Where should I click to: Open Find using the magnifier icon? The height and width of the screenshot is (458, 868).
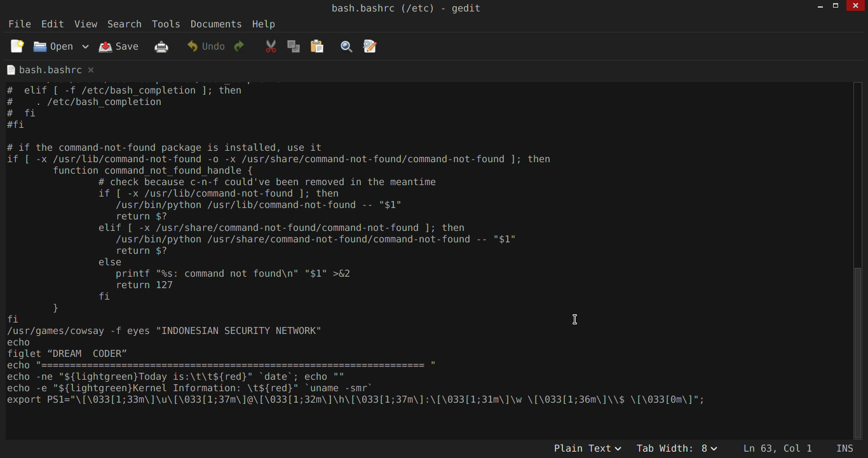tap(346, 46)
